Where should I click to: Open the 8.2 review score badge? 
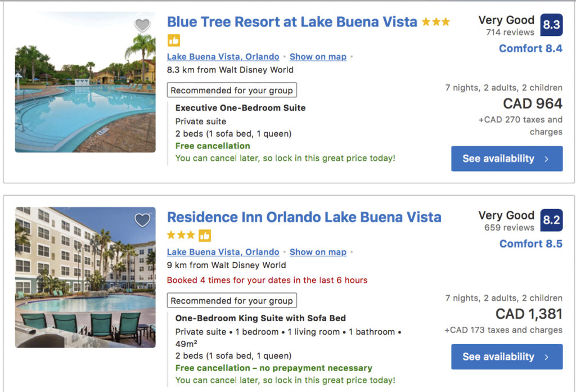[x=551, y=220]
